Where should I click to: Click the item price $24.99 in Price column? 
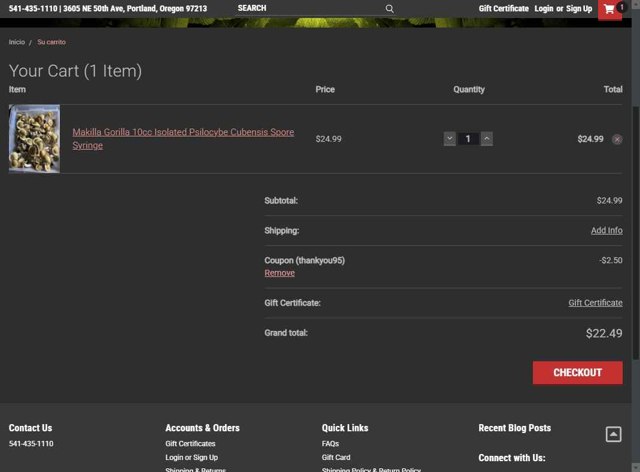tap(329, 139)
